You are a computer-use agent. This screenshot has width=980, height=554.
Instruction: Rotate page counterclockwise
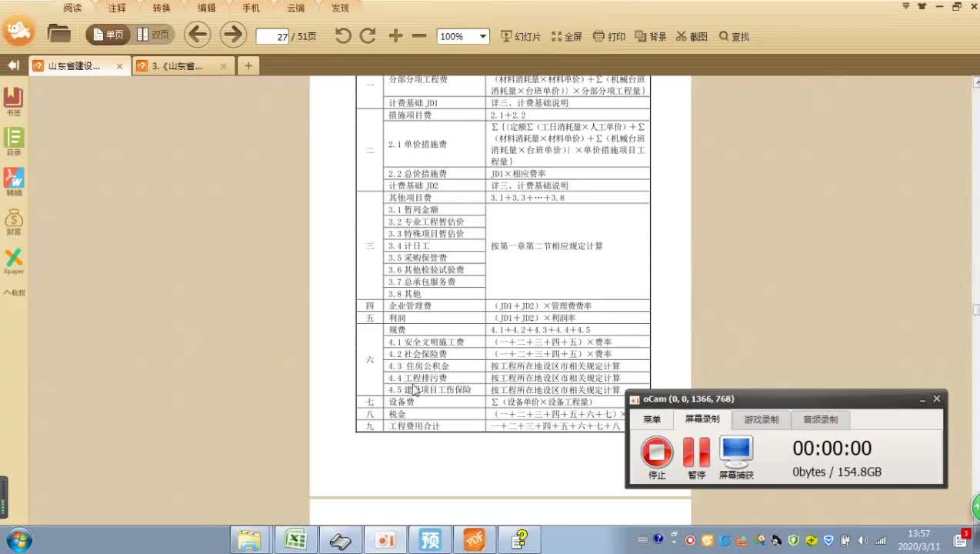(x=343, y=35)
